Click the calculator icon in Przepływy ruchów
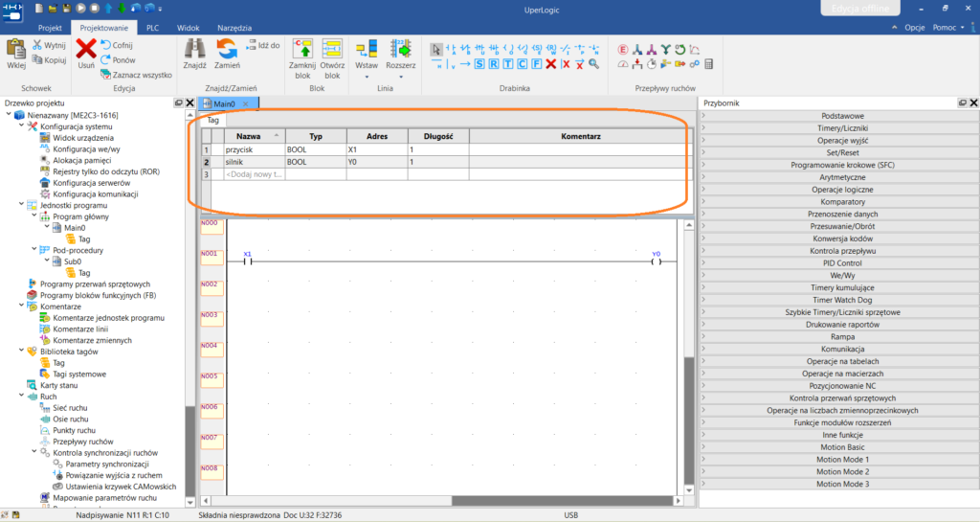The image size is (980, 522). pyautogui.click(x=708, y=64)
